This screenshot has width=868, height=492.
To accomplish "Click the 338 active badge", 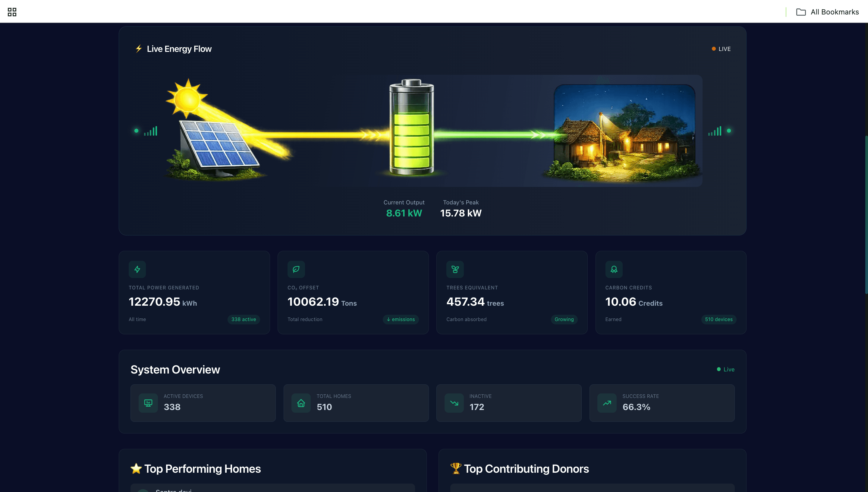I will point(244,319).
